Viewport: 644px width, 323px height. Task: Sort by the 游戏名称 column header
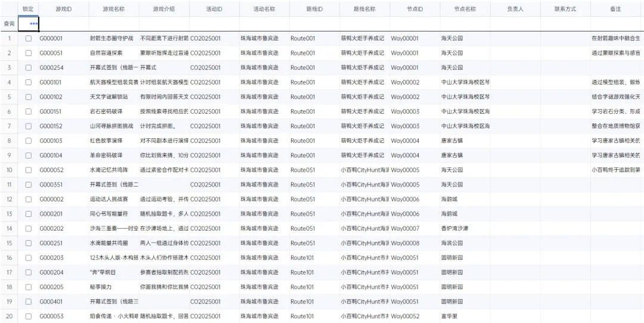[x=113, y=10]
